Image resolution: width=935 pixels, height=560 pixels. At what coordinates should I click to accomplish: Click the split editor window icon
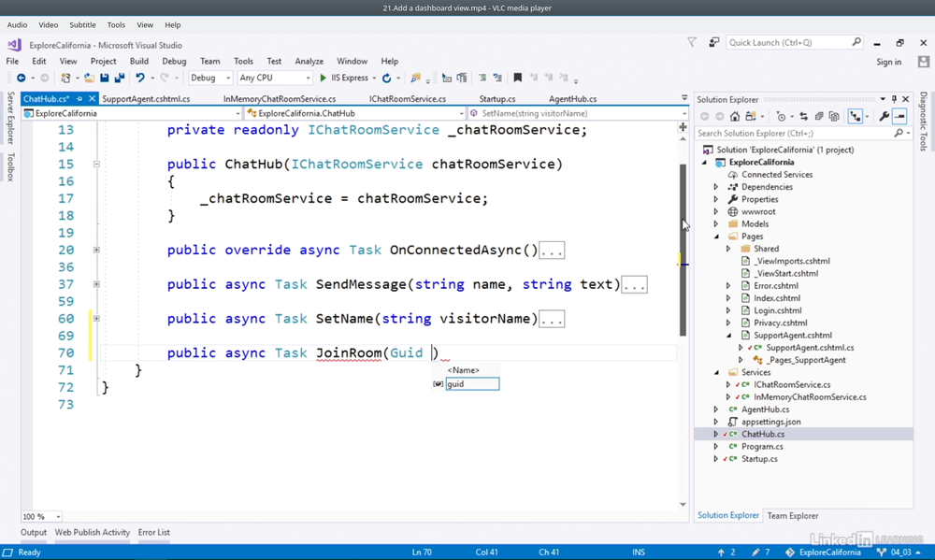tap(683, 127)
